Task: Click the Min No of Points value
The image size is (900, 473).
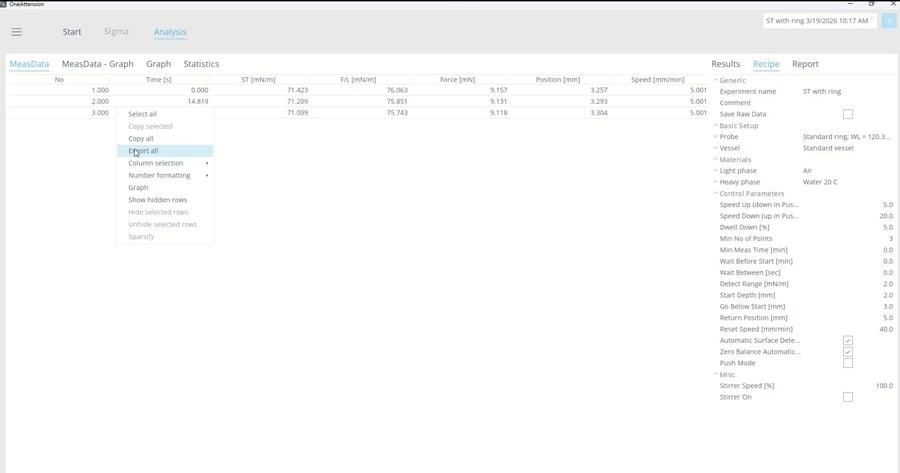Action: tap(891, 239)
